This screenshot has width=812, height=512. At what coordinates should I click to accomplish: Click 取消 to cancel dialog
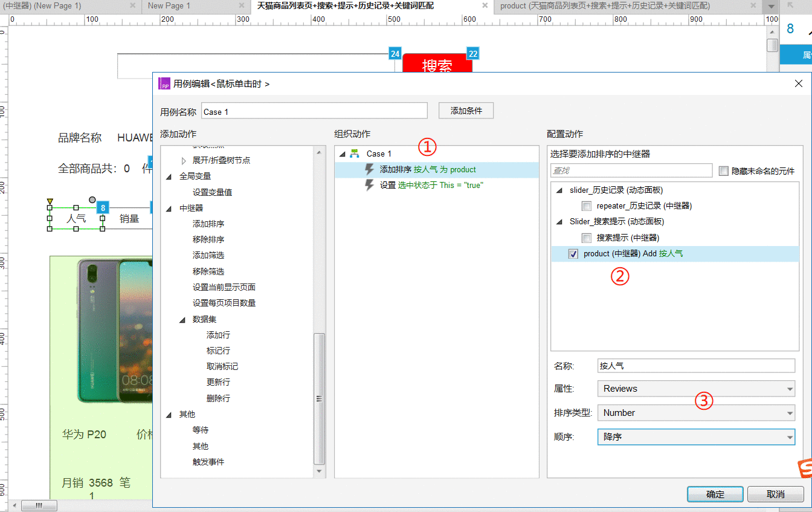(x=776, y=494)
